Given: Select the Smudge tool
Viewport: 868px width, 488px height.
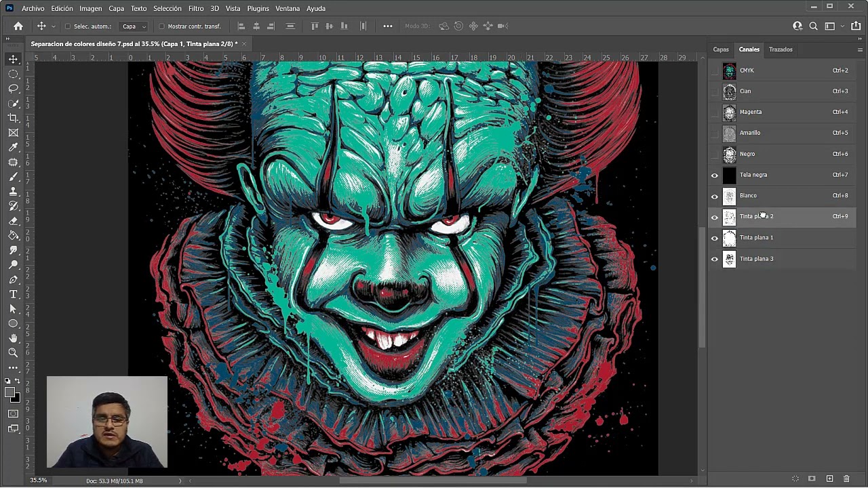Looking at the screenshot, I should click(13, 250).
